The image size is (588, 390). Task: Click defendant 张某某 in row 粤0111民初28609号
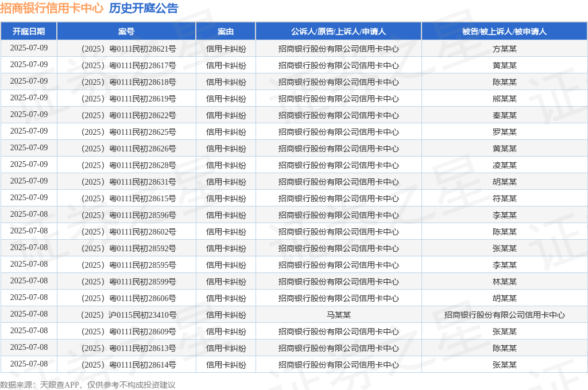click(x=504, y=331)
